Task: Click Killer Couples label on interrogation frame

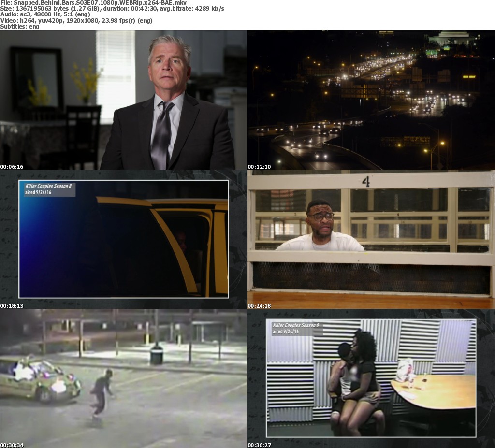Action: pos(296,325)
